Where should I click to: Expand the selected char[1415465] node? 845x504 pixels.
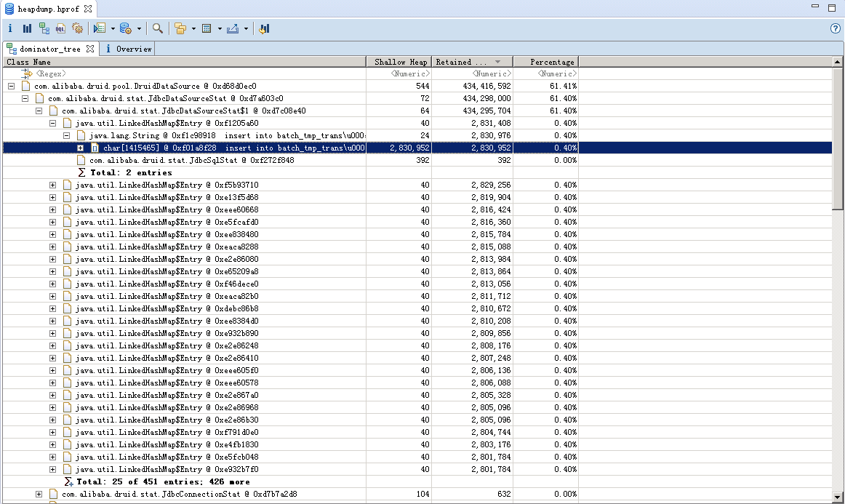(x=80, y=148)
